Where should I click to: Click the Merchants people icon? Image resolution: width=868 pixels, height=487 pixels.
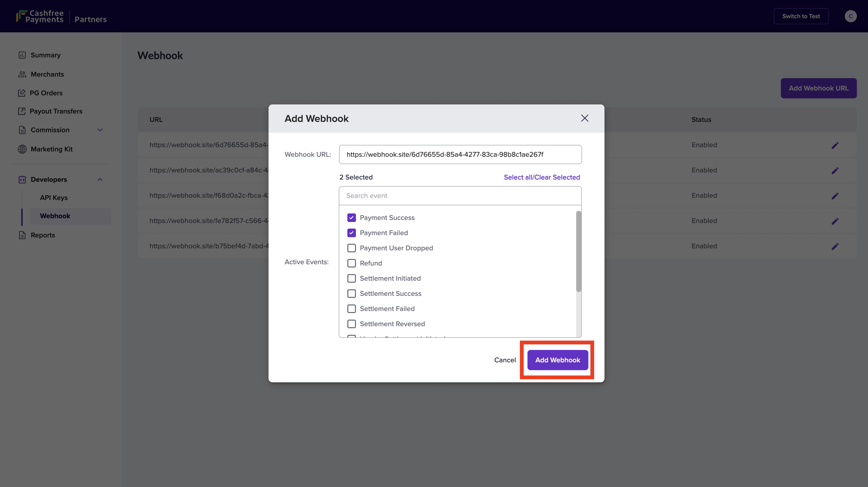[22, 74]
